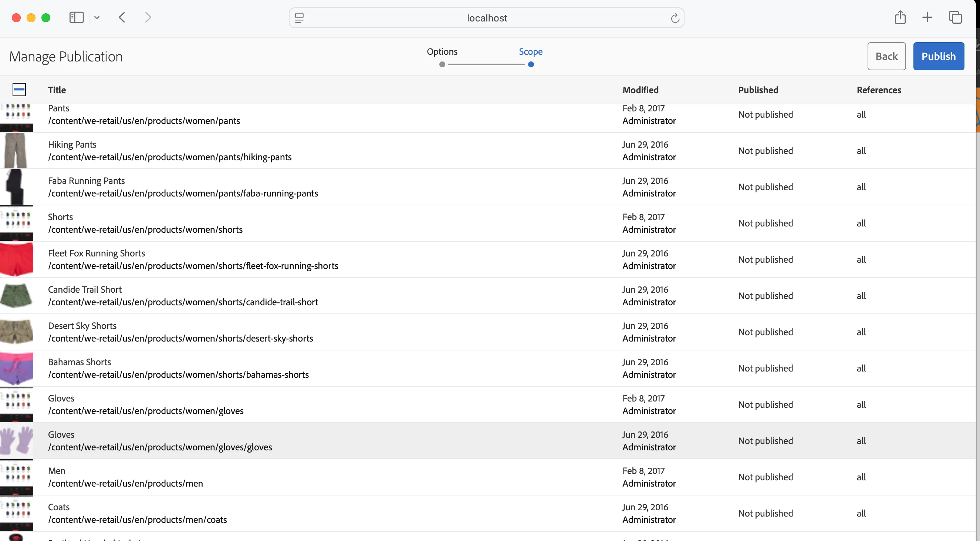Screen dimensions: 980x541
Task: Select the Fleet Fox Running Shorts thumbnail
Action: click(x=16, y=259)
